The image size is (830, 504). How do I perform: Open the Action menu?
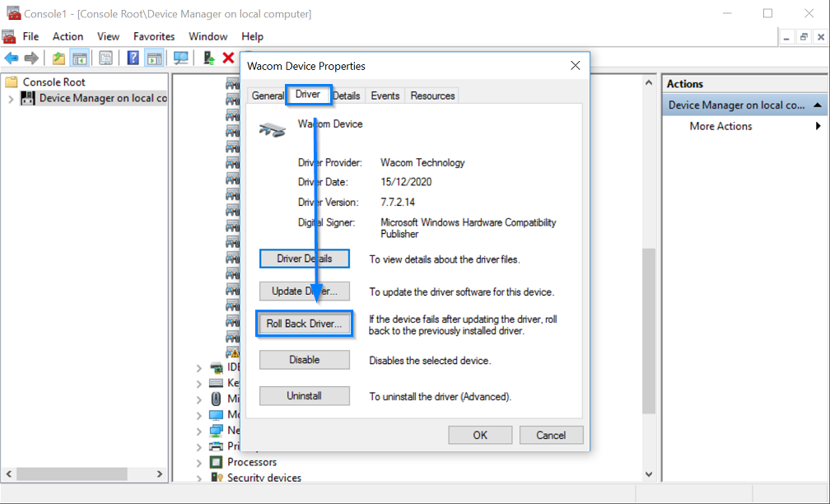(x=68, y=36)
